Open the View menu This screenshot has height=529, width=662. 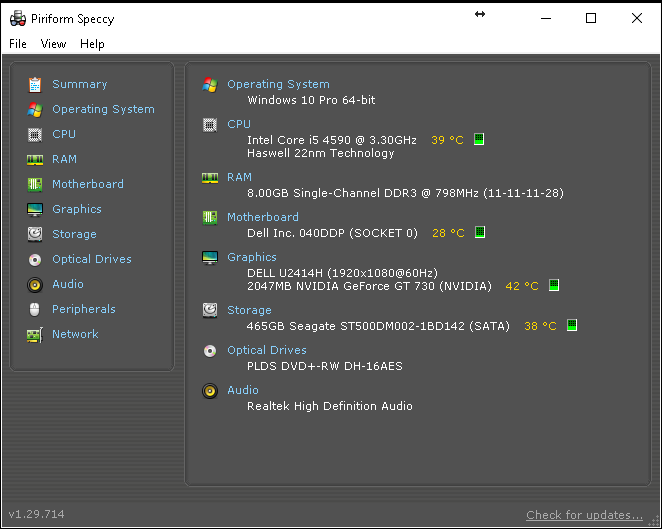[53, 44]
